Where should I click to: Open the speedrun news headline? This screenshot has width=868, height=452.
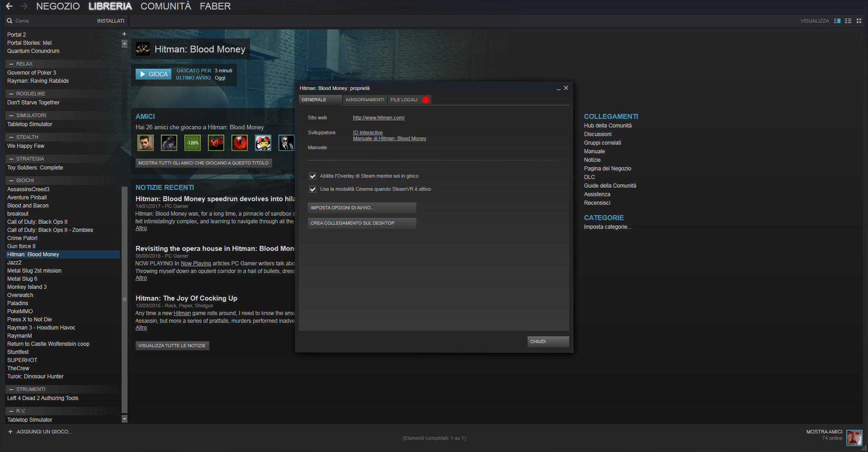click(x=215, y=199)
